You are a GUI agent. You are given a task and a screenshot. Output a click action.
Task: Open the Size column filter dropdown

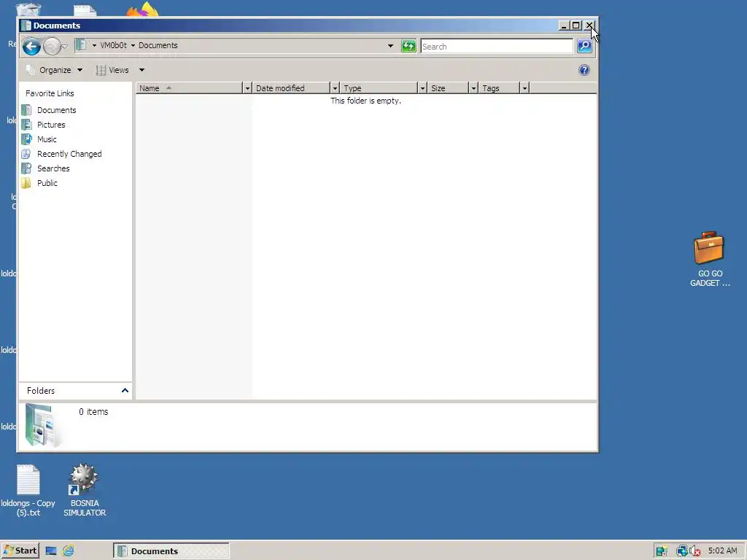click(x=473, y=88)
